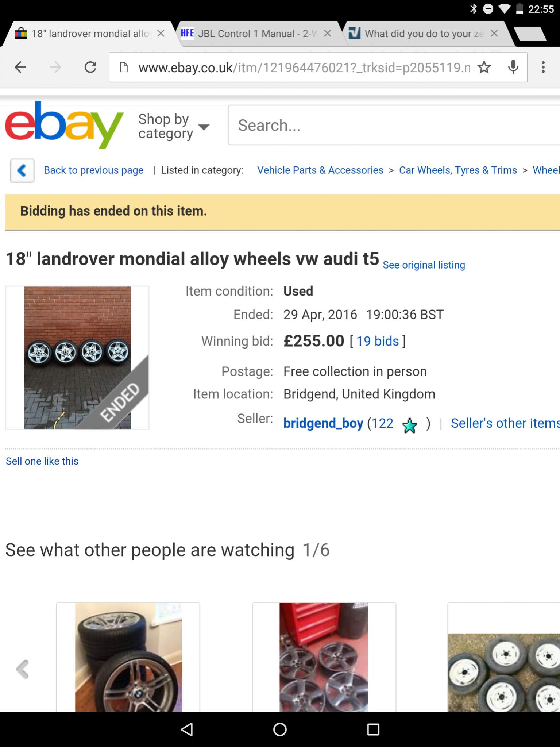This screenshot has height=747, width=560.
Task: Open the ended alloy wheels listing photo
Action: 77,358
